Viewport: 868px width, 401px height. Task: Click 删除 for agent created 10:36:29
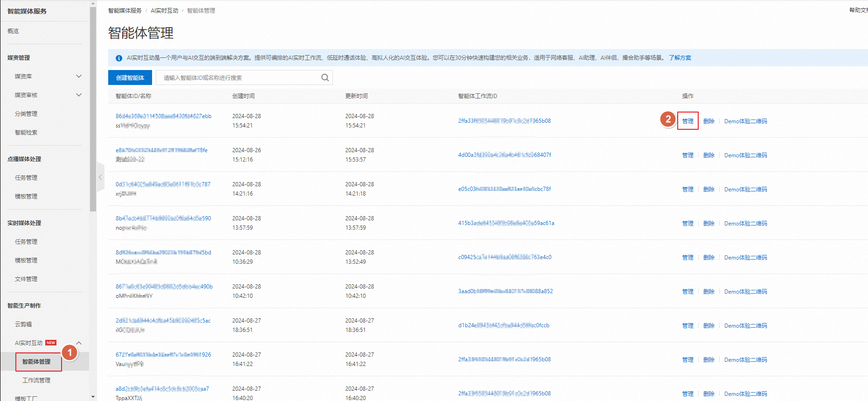(709, 257)
